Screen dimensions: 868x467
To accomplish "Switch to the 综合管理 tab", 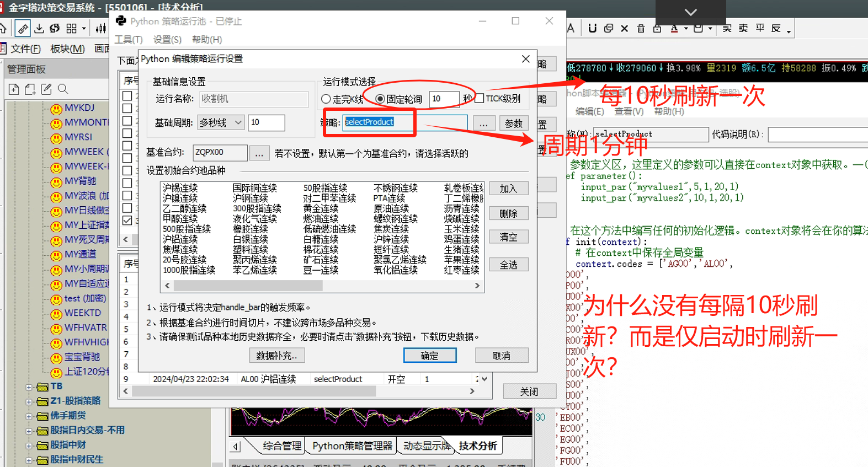I will [x=282, y=445].
